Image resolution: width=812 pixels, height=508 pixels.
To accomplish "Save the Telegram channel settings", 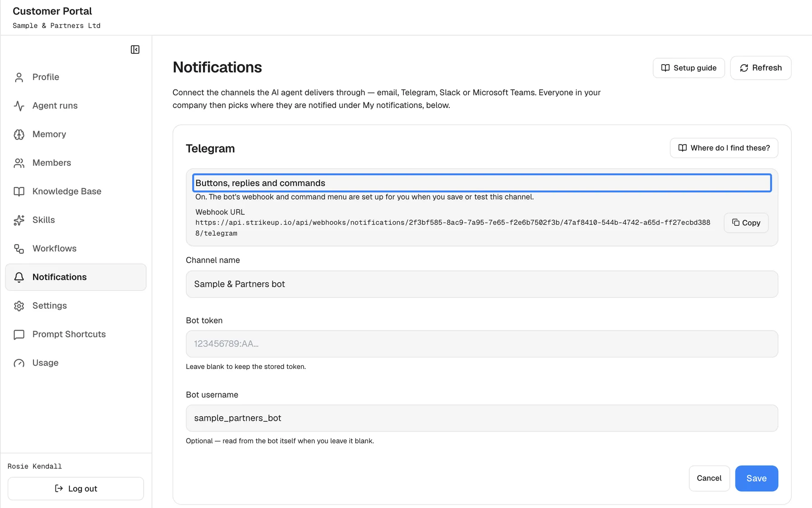I will [757, 478].
